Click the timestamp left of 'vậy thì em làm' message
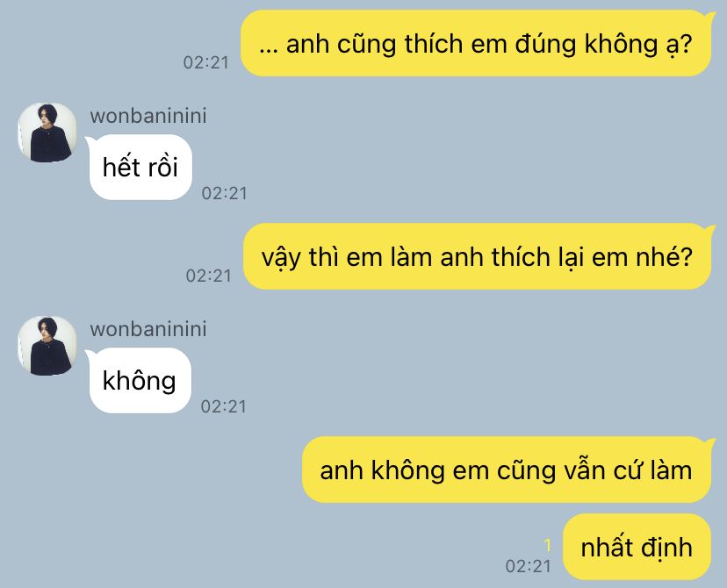 pos(209,276)
